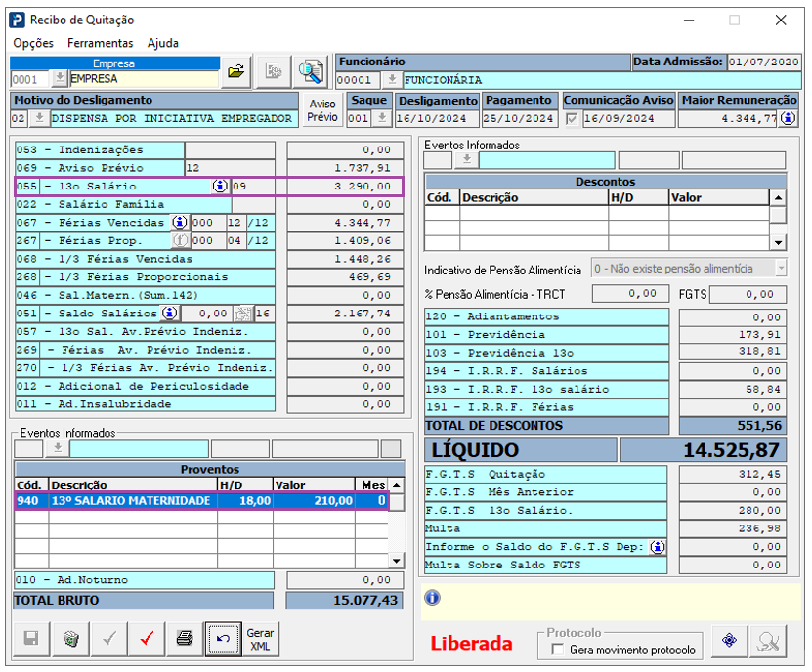Open the search magnifier icon
Screen dimensions: 812x672
click(x=311, y=71)
